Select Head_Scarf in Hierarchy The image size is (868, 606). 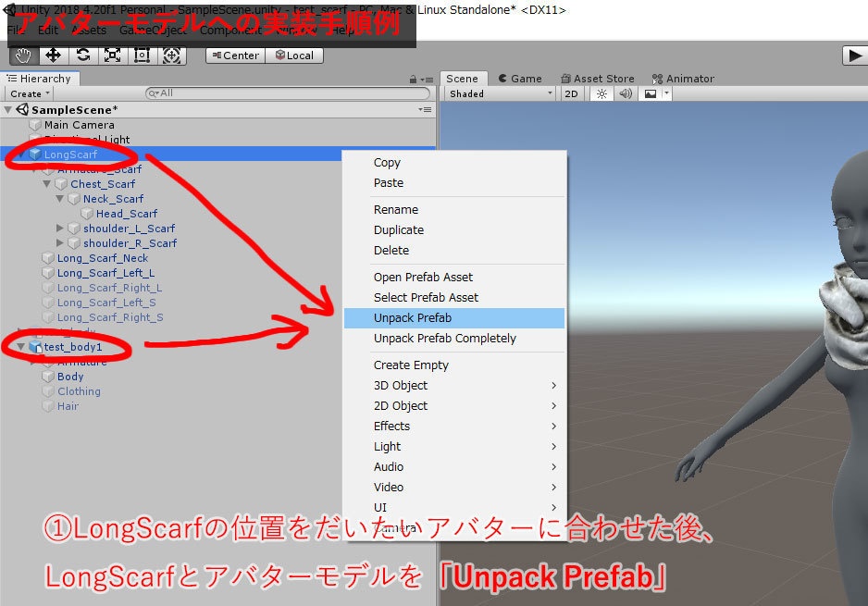click(x=127, y=214)
